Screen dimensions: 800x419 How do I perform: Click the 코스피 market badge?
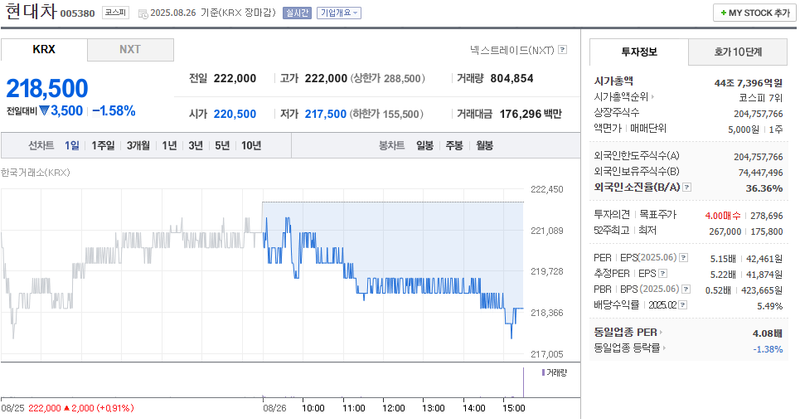tap(116, 13)
